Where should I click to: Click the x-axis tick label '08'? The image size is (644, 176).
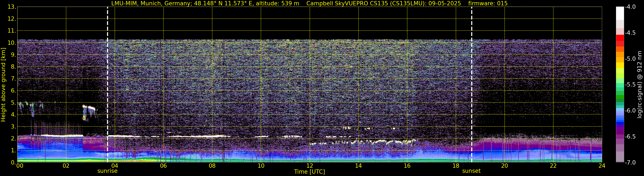pyautogui.click(x=212, y=166)
